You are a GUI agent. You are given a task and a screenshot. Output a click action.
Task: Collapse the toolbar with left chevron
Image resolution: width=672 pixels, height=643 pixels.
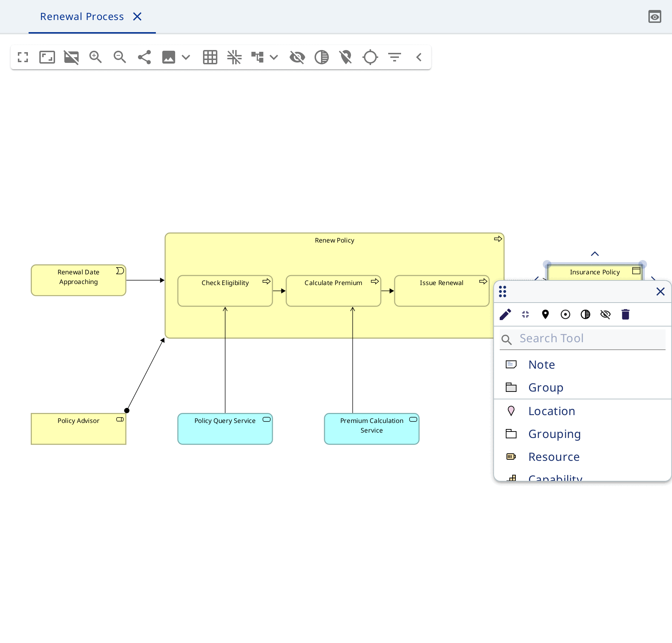point(419,57)
